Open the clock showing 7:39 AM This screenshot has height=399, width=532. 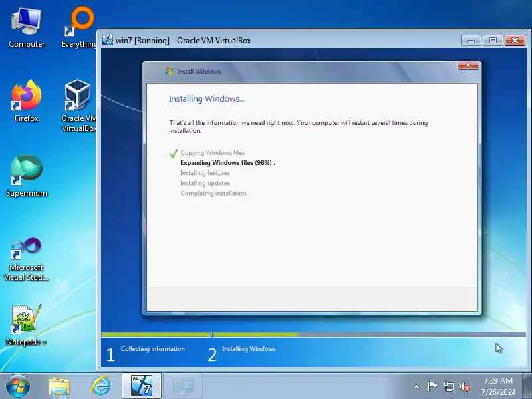pos(498,386)
